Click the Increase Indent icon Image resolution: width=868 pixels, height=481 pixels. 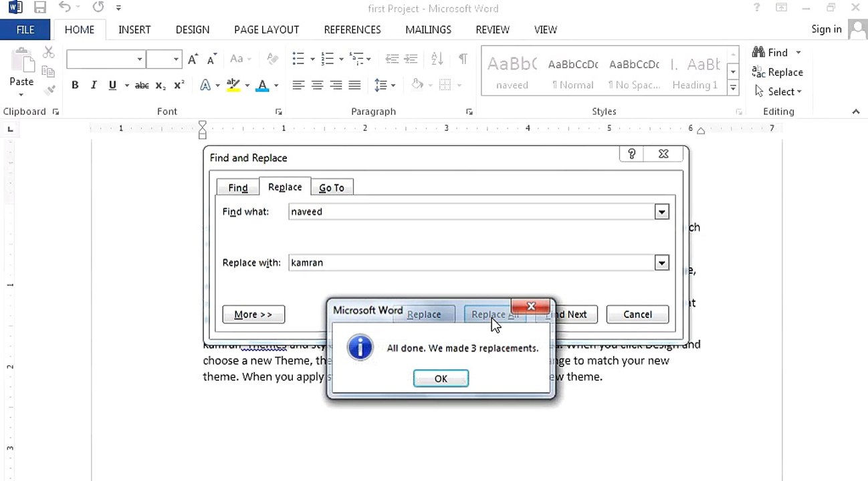coord(411,59)
